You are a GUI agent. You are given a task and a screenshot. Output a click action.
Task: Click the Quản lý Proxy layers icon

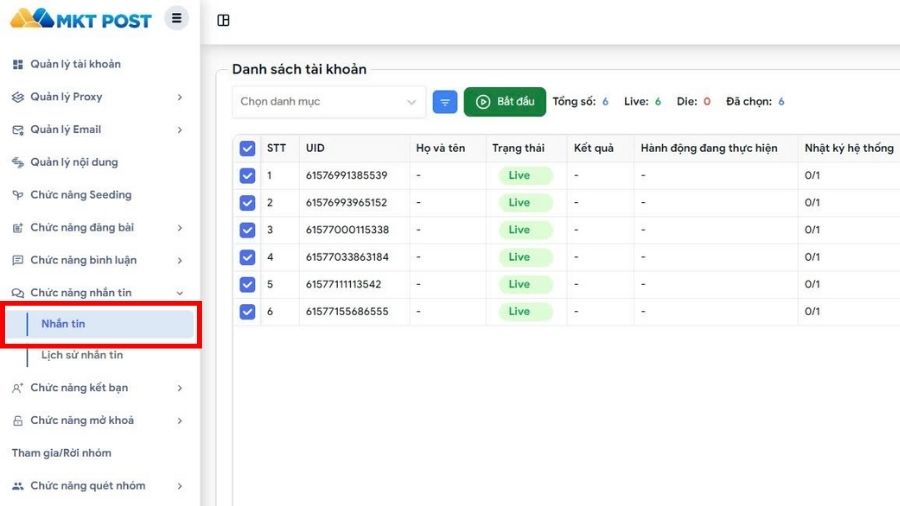coord(17,97)
